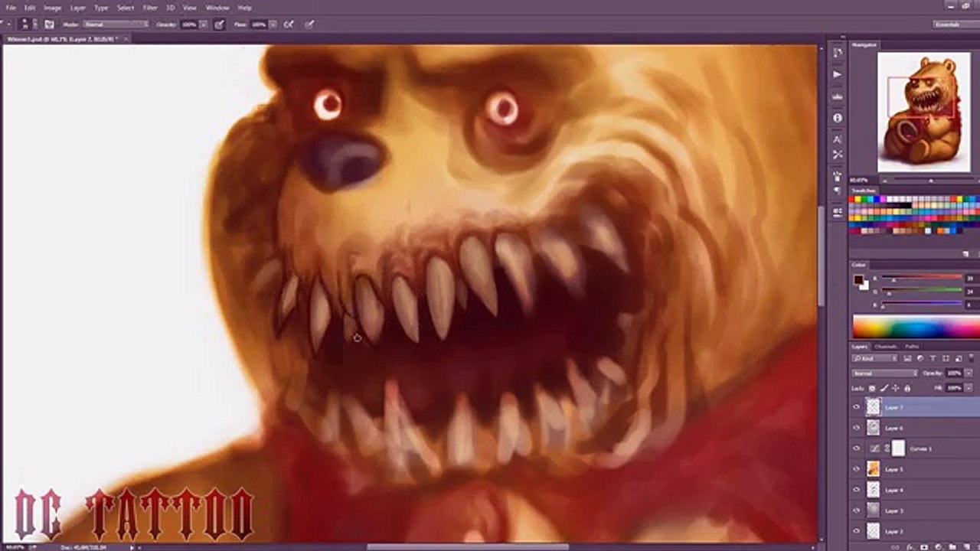Open the Opacity slider dropdown in options bar

pos(204,24)
